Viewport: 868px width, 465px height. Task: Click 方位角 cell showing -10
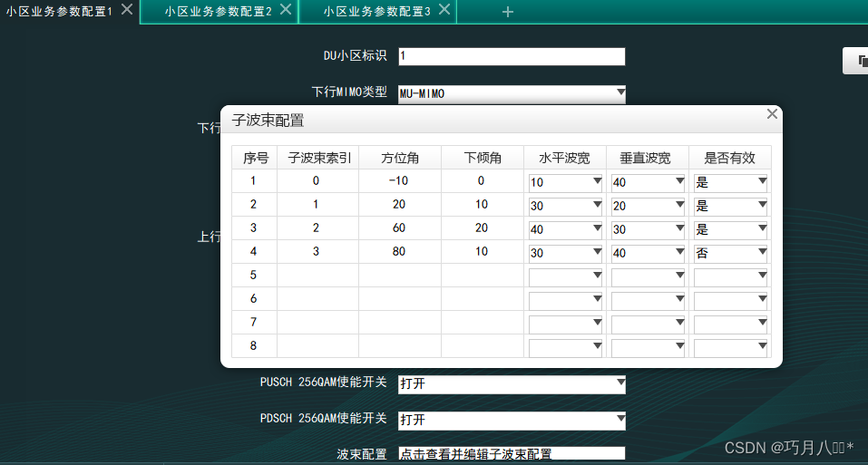[x=400, y=180]
